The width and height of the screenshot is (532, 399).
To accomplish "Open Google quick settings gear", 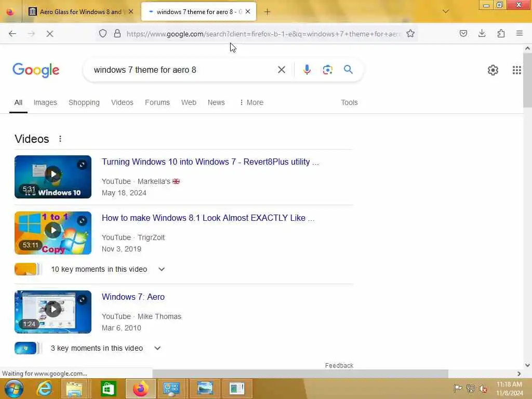I will 493,70.
